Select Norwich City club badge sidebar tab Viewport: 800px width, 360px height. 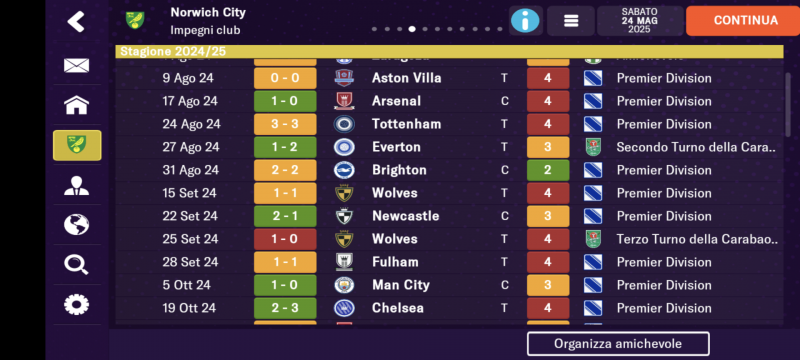click(x=77, y=145)
